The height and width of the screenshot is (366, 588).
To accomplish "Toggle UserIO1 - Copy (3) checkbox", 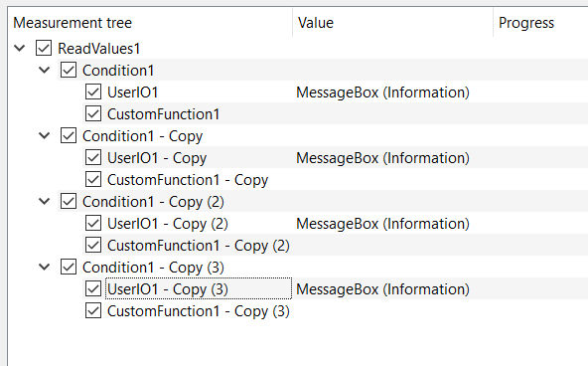I will (93, 288).
